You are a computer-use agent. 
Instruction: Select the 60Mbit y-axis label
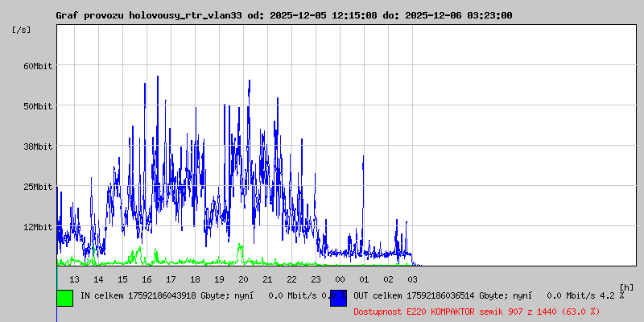click(37, 66)
